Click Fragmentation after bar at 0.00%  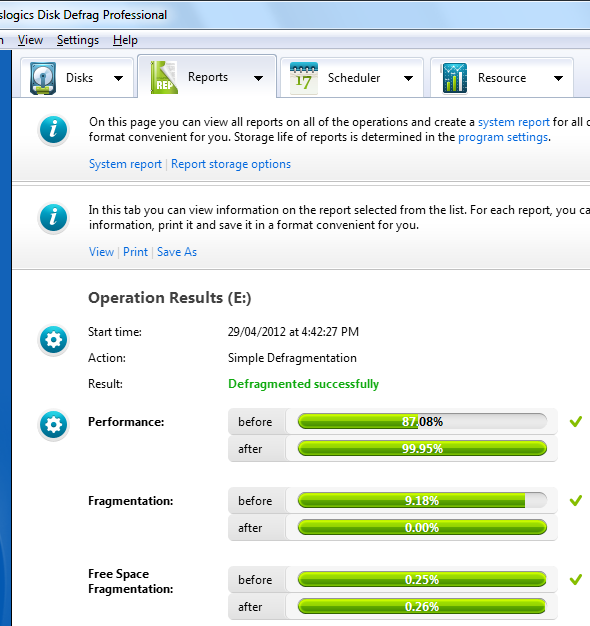click(422, 527)
